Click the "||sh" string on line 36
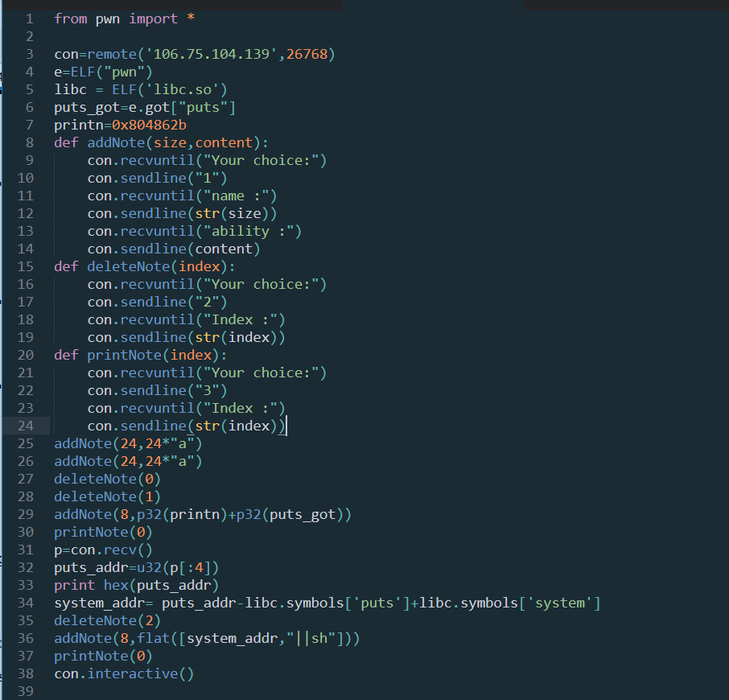 (x=311, y=639)
